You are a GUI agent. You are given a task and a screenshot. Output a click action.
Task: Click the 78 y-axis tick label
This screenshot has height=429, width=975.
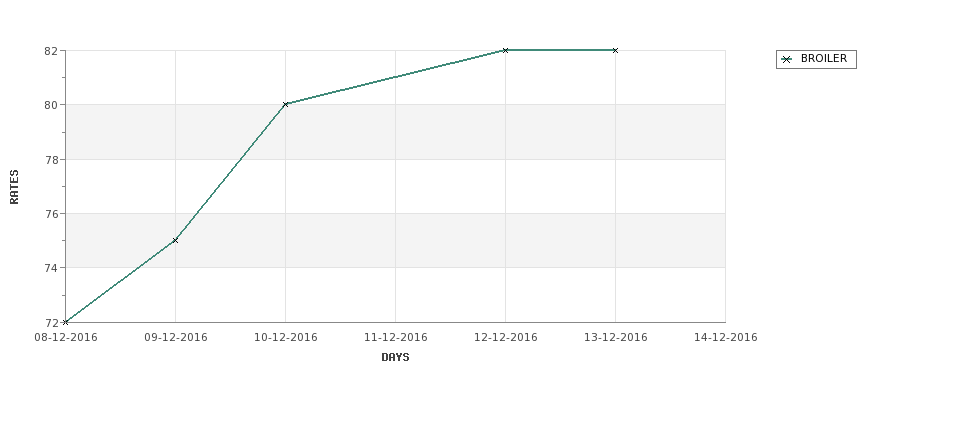coord(51,160)
